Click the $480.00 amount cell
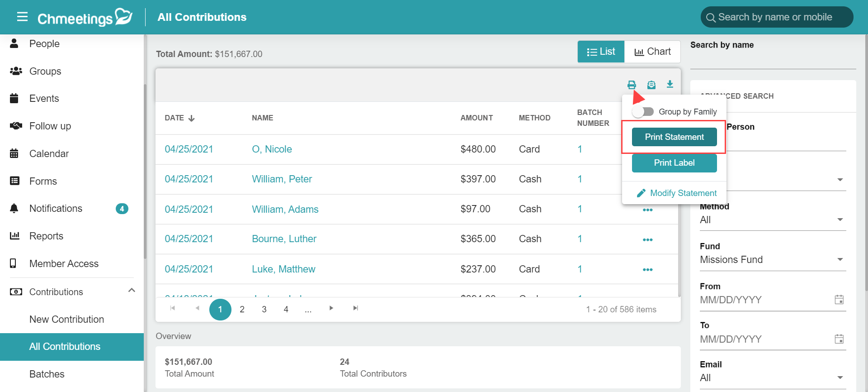Viewport: 868px width, 392px height. pyautogui.click(x=478, y=149)
